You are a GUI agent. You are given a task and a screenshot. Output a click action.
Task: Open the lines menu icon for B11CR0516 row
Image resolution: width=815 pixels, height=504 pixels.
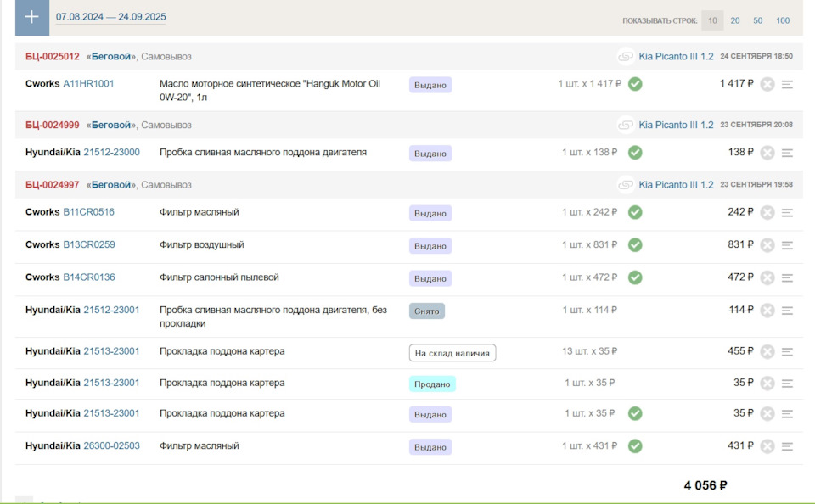(x=787, y=212)
